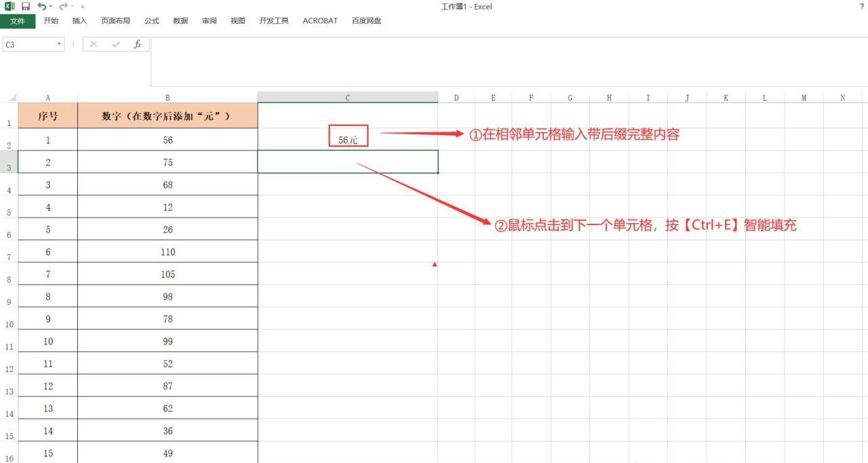Image resolution: width=868 pixels, height=463 pixels.
Task: Select row 12 header
Action: pos(9,363)
